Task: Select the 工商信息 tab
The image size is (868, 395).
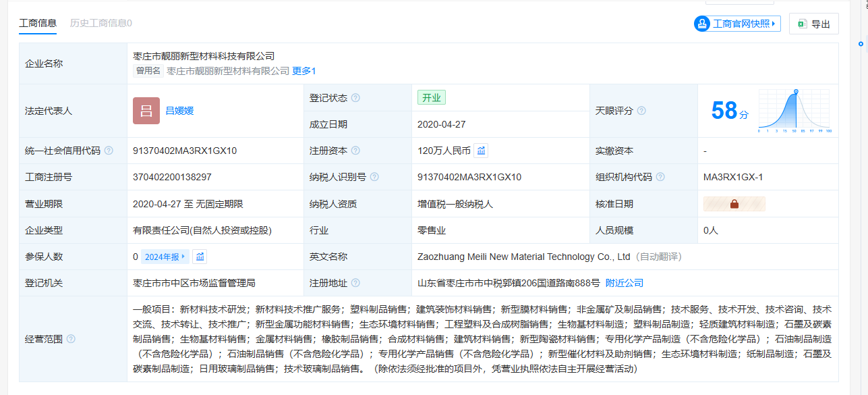Action: [38, 23]
